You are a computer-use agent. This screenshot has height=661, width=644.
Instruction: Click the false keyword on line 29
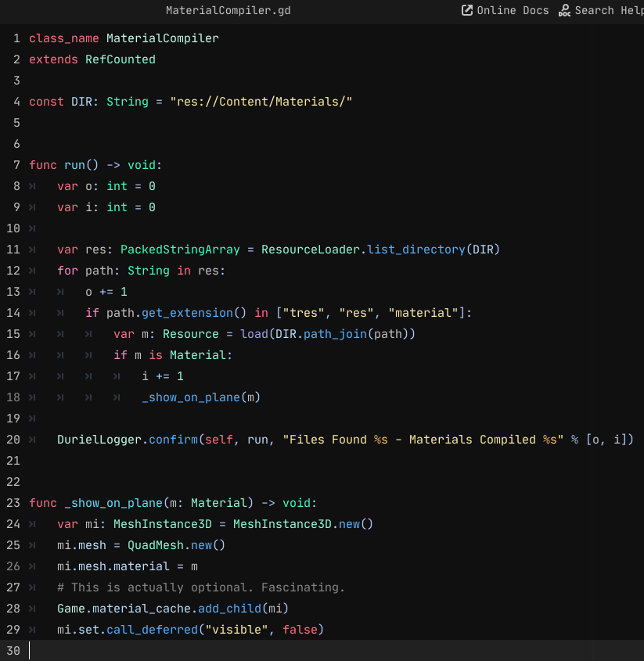(x=300, y=630)
